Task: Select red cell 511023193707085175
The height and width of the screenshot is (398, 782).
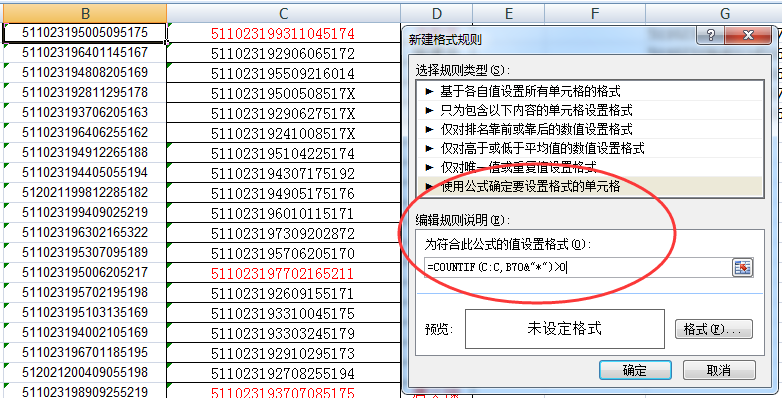Action: 283,392
